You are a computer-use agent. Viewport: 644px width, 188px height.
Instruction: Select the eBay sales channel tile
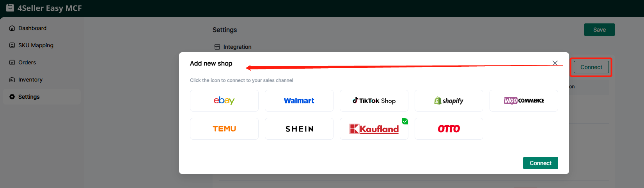click(224, 101)
